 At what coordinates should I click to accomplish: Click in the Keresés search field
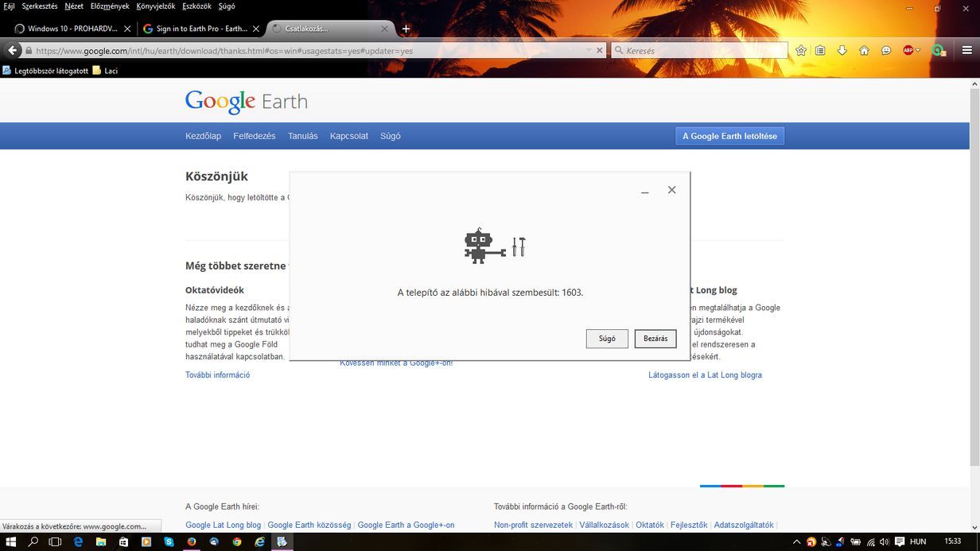[x=700, y=51]
